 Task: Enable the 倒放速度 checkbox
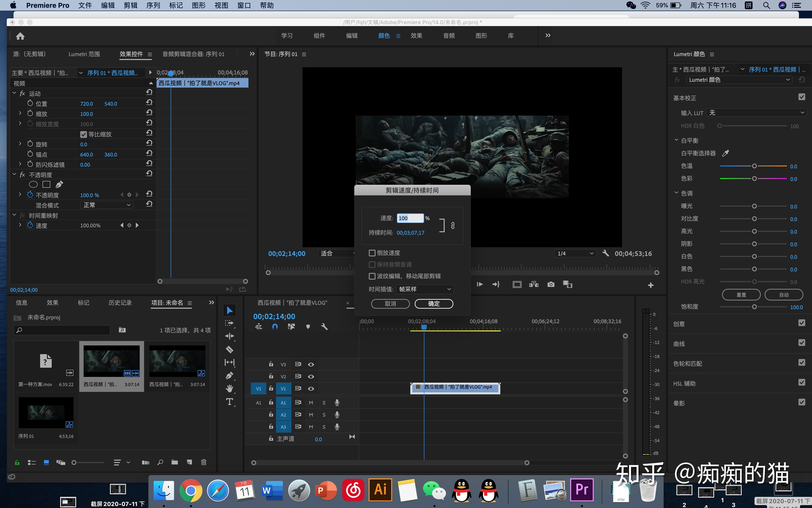point(372,253)
